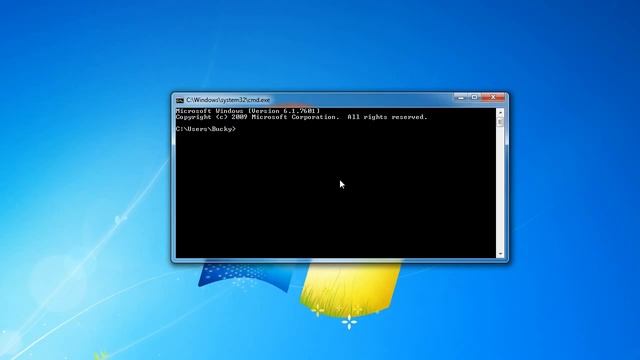Click the scrollbar thumb in cmd.exe
This screenshot has width=640, height=360.
(500, 122)
